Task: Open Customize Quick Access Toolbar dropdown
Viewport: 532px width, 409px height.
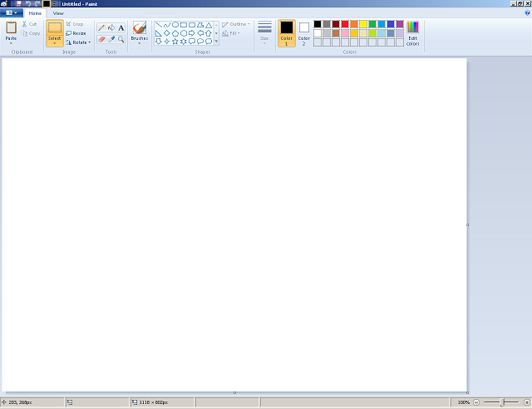Action: (x=54, y=3)
